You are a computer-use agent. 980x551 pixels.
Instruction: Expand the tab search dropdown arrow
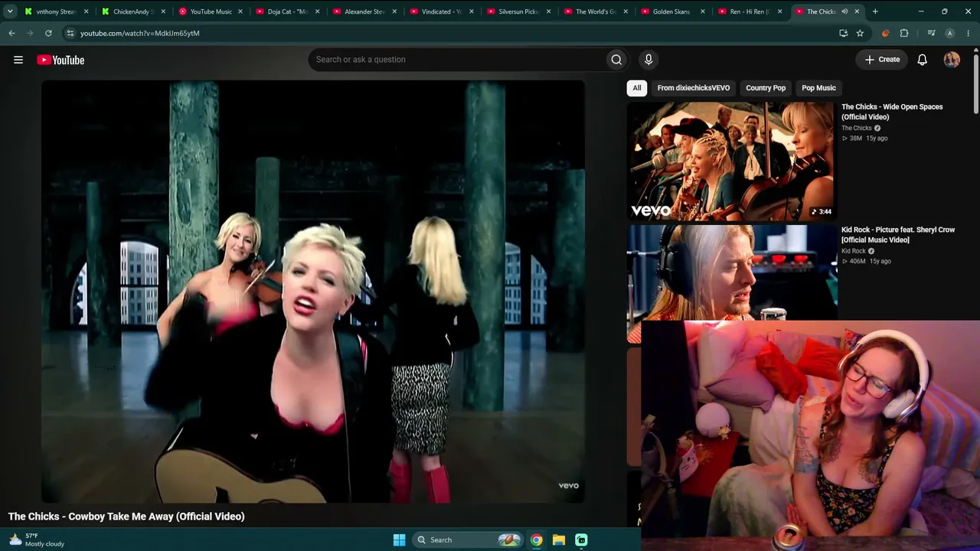coord(9,11)
